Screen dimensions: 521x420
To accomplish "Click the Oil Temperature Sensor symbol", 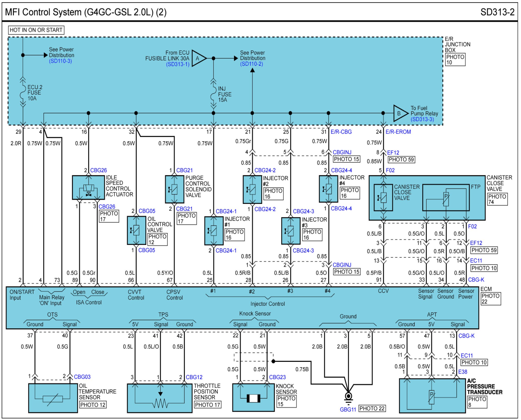I will [x=53, y=398].
